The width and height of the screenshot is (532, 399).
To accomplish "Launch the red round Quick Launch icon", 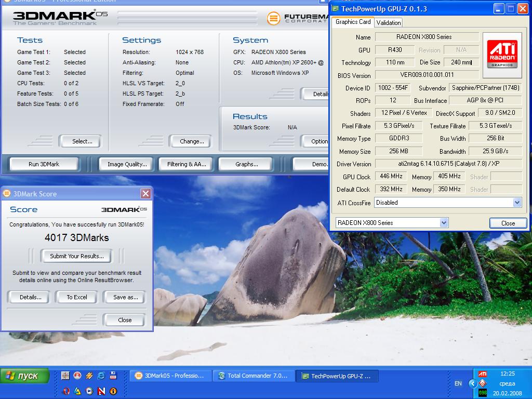I will [77, 376].
